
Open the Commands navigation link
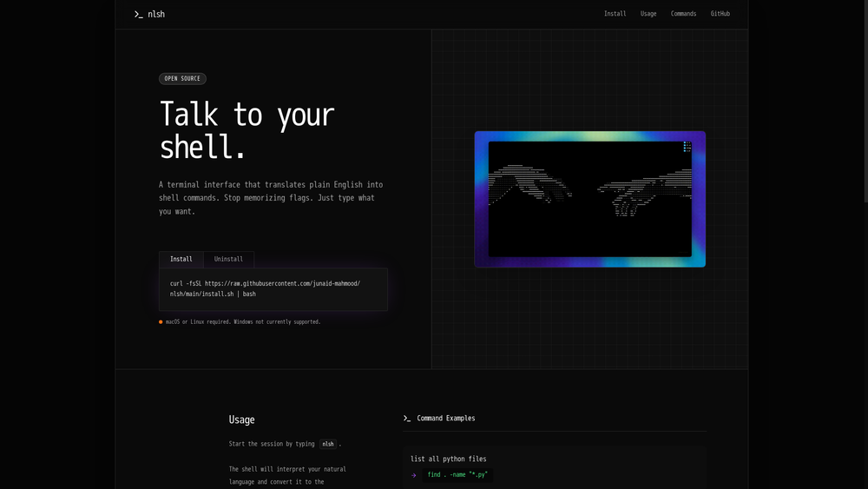pos(683,14)
